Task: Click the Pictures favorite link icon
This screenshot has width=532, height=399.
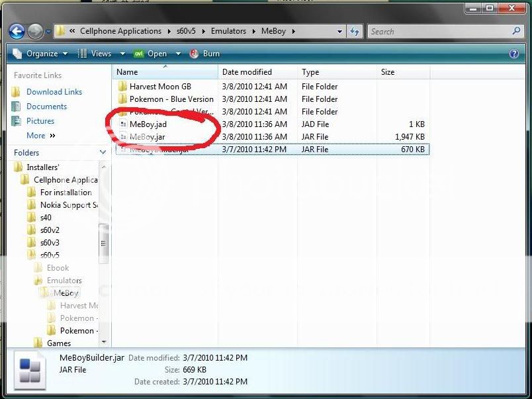Action: point(16,121)
